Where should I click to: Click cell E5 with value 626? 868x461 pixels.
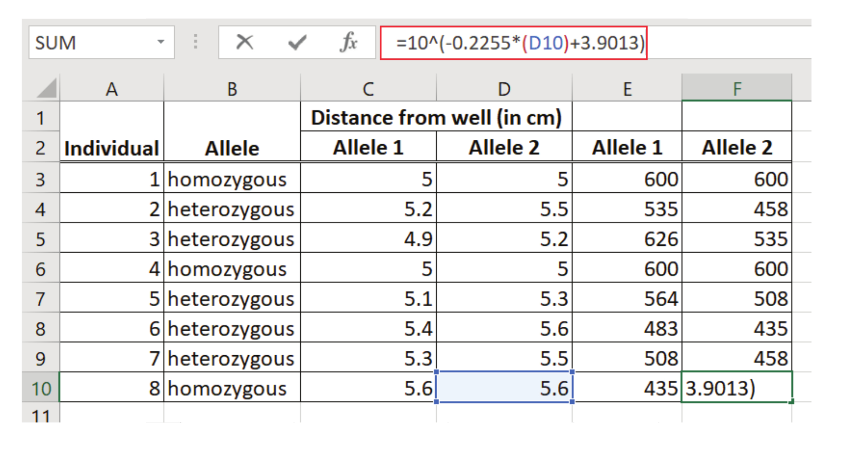pyautogui.click(x=627, y=239)
